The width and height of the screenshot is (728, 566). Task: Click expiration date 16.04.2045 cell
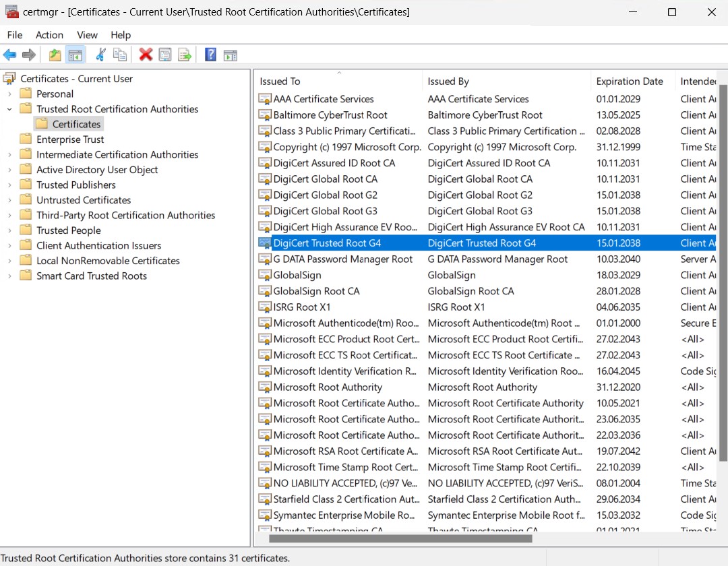[618, 371]
